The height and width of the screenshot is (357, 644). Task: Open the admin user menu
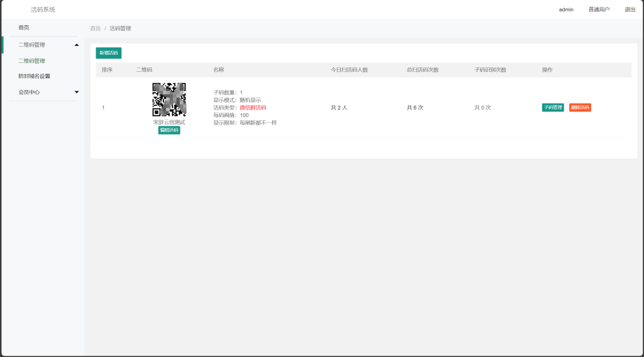pos(566,9)
